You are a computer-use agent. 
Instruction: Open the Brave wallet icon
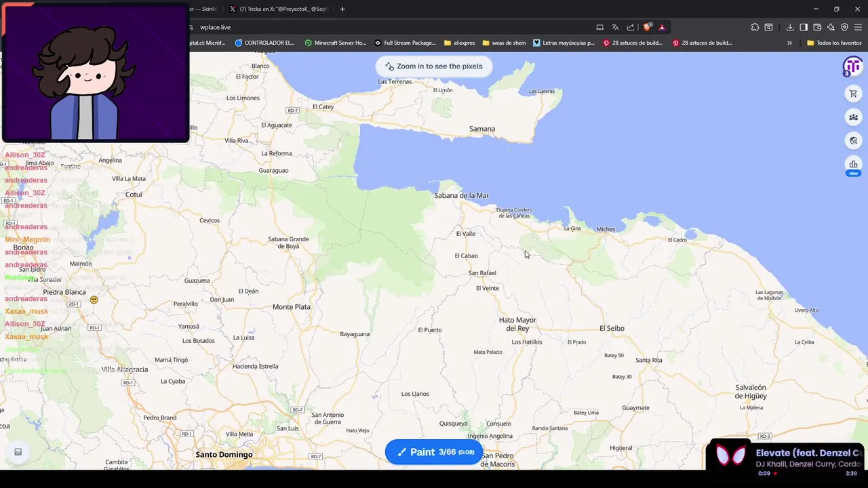(x=817, y=27)
